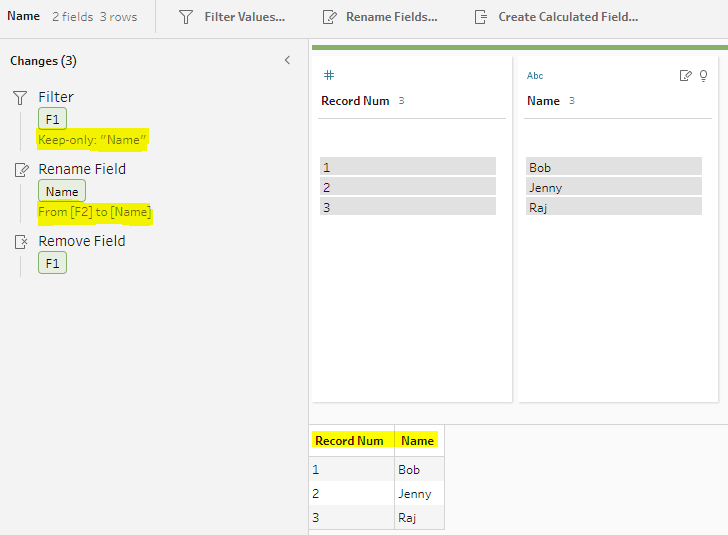
Task: Click the lightbulb recommendations icon
Action: [x=703, y=76]
